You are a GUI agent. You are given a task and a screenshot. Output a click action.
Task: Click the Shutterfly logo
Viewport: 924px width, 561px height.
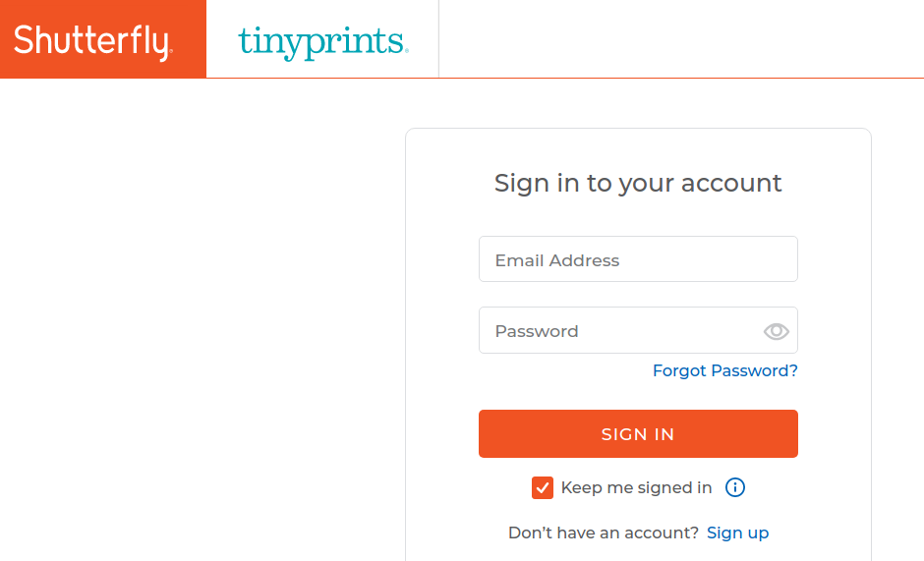(93, 40)
